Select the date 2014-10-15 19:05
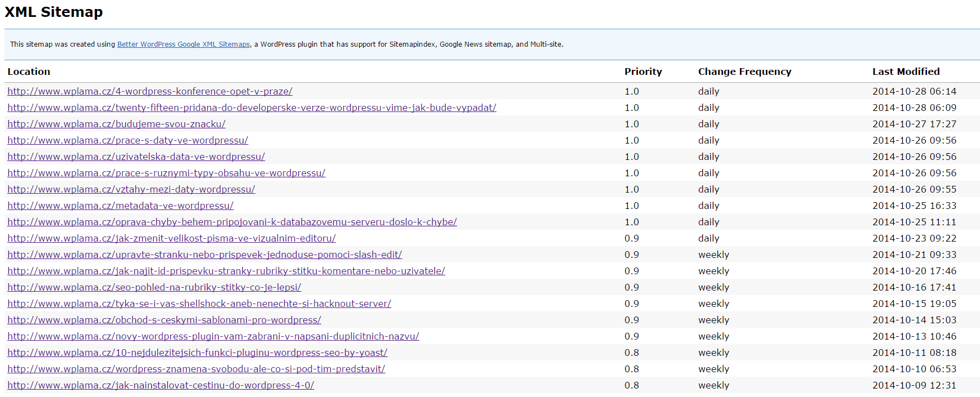Viewport: 980px width, 397px height. pos(915,304)
